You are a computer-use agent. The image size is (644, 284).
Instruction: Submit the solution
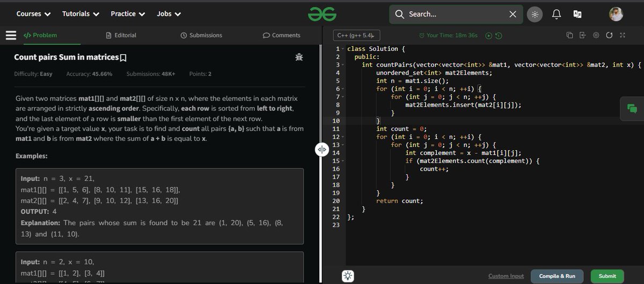coord(607,276)
